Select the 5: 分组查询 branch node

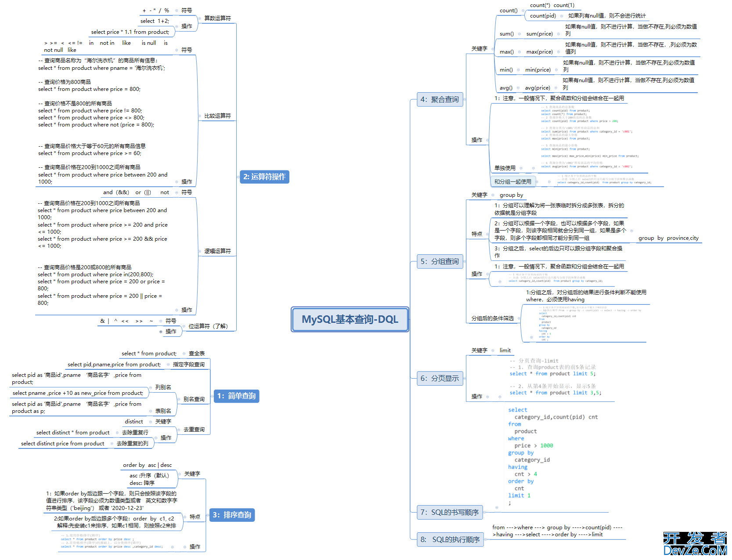click(x=440, y=261)
